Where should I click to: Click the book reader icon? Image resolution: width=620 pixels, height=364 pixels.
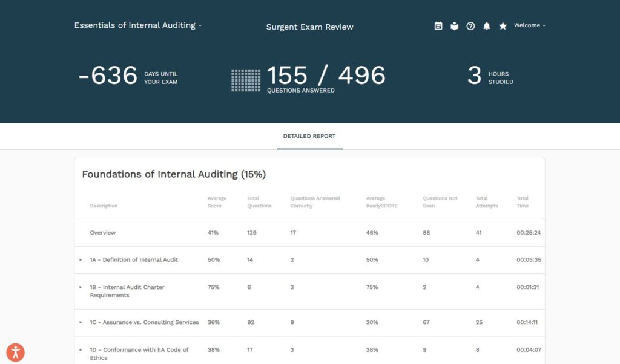(x=455, y=26)
